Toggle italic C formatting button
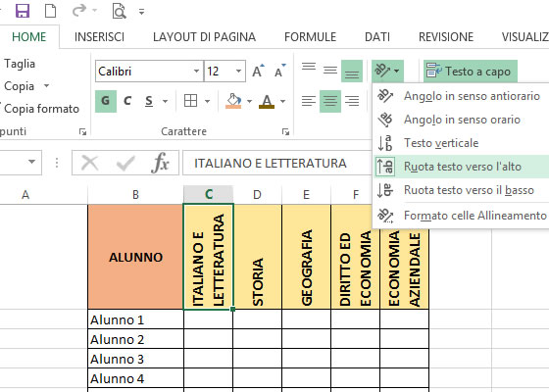 coord(127,101)
